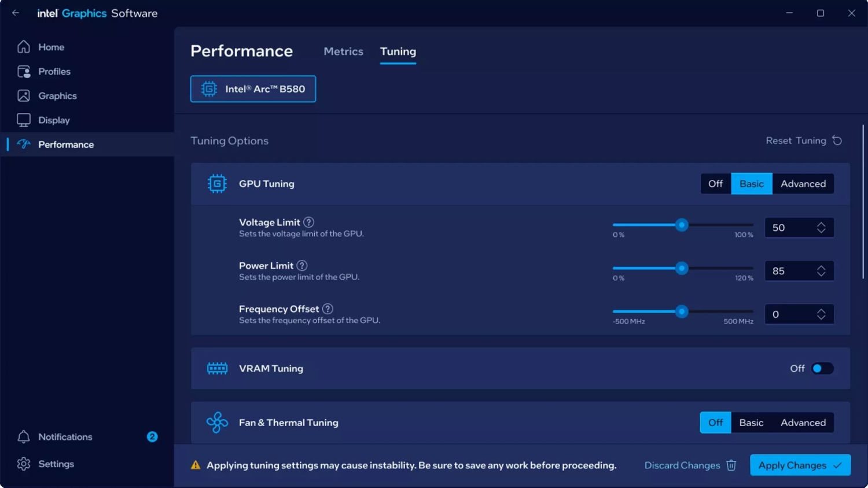Screen dimensions: 868x488
Task: Click the VRAM Tuning memory icon
Action: point(216,368)
